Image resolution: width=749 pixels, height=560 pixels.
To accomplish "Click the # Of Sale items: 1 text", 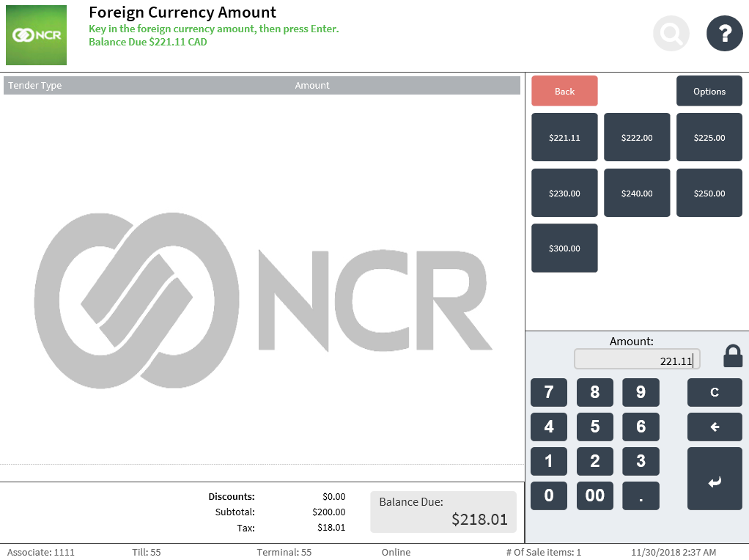I will coord(543,553).
